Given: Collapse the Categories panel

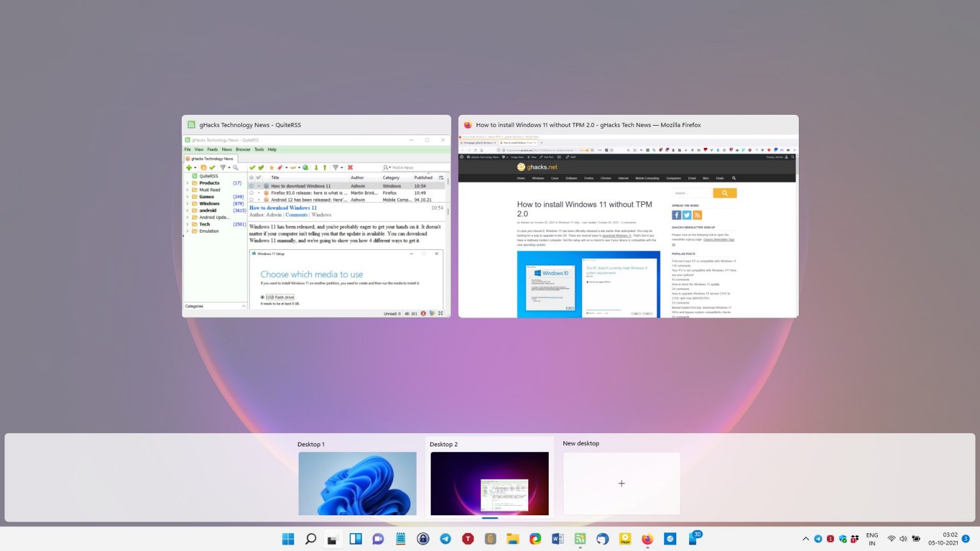Looking at the screenshot, I should tap(243, 306).
